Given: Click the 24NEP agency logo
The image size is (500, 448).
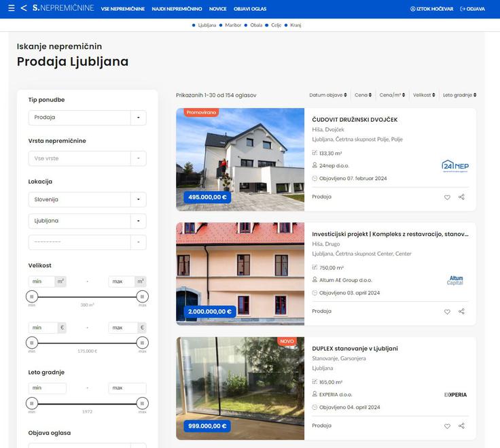Looking at the screenshot, I should click(x=455, y=166).
